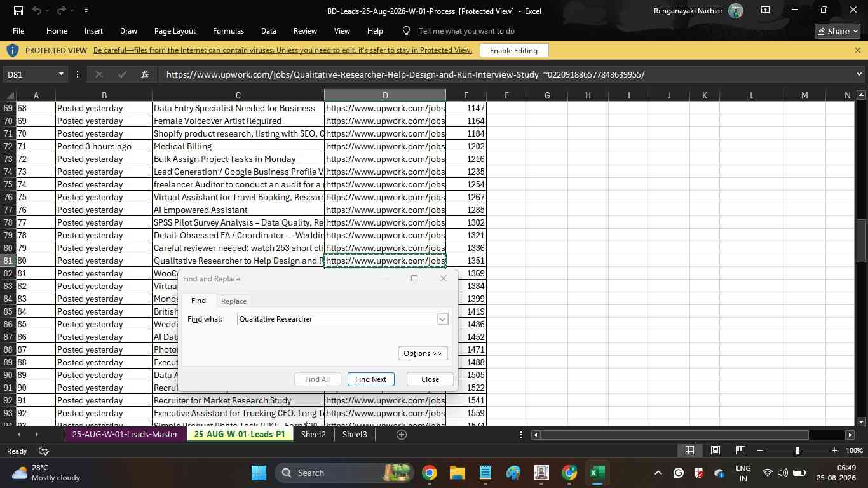Expand the formula bar chevron
Screen dimensions: 868x488
pyautogui.click(x=859, y=74)
